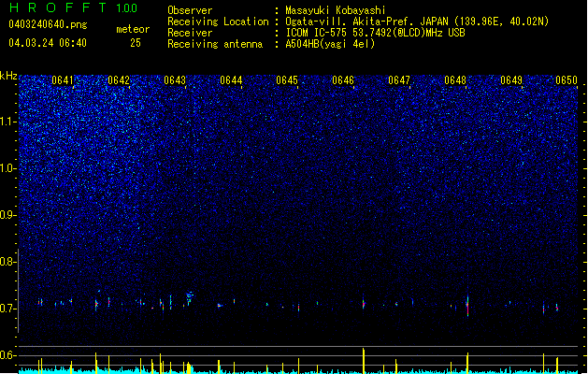Click the Observer label

pos(190,10)
